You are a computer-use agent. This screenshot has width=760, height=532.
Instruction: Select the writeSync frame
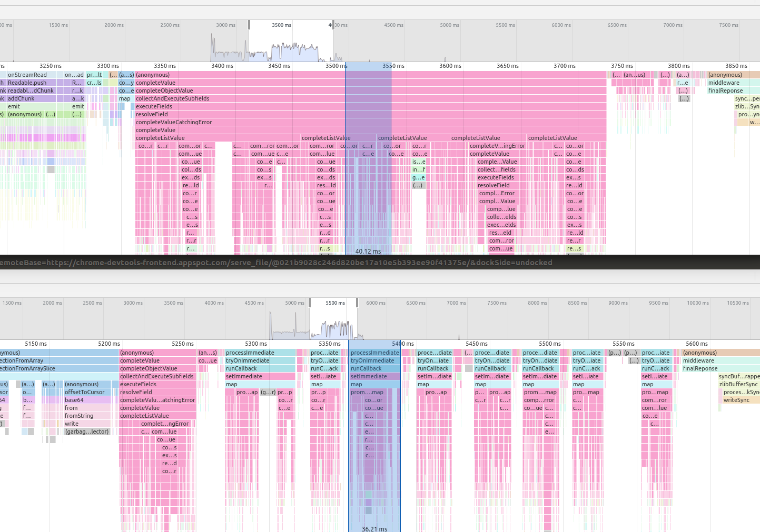pos(741,400)
